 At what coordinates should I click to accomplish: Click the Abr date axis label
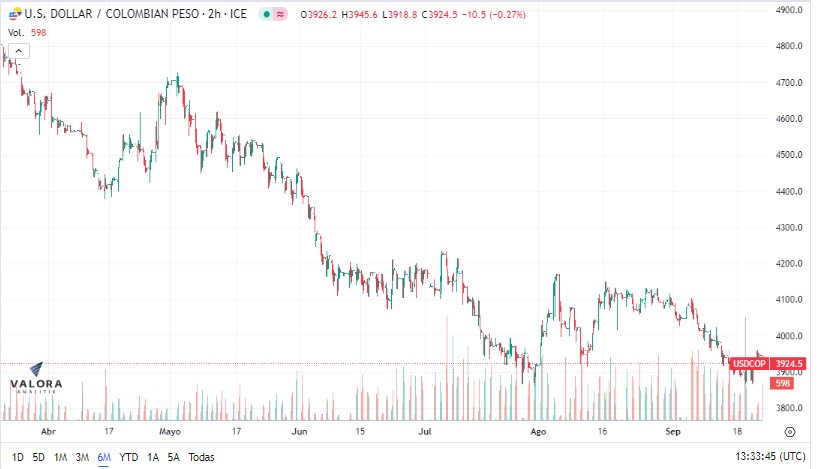coord(48,432)
